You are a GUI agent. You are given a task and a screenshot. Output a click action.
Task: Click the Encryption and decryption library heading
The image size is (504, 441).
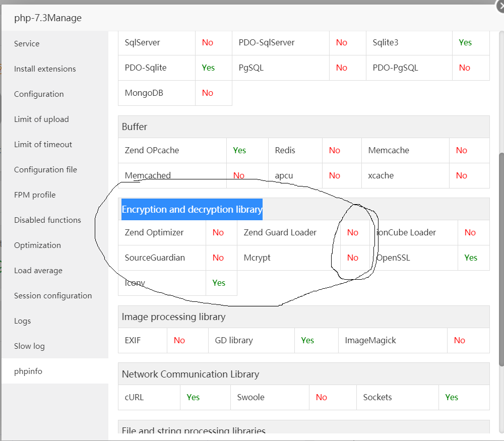click(192, 210)
